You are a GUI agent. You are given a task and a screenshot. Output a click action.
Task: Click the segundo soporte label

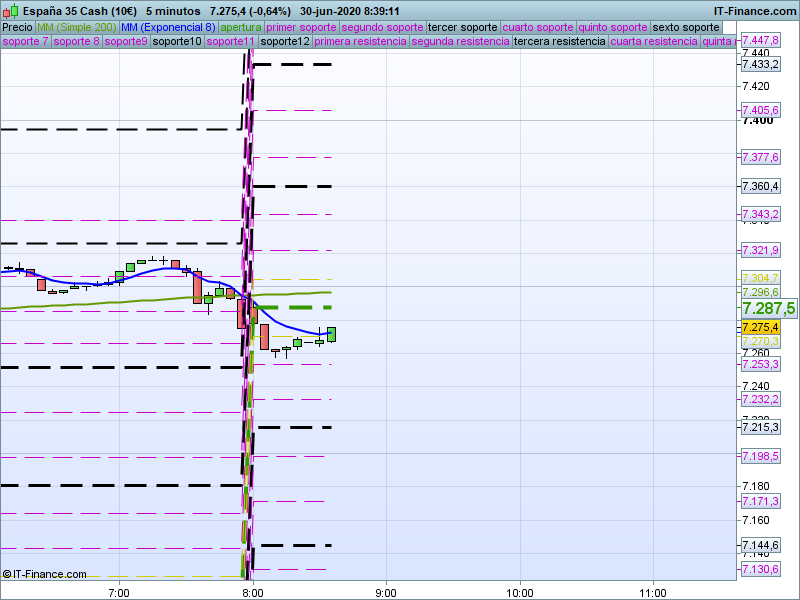tap(382, 28)
